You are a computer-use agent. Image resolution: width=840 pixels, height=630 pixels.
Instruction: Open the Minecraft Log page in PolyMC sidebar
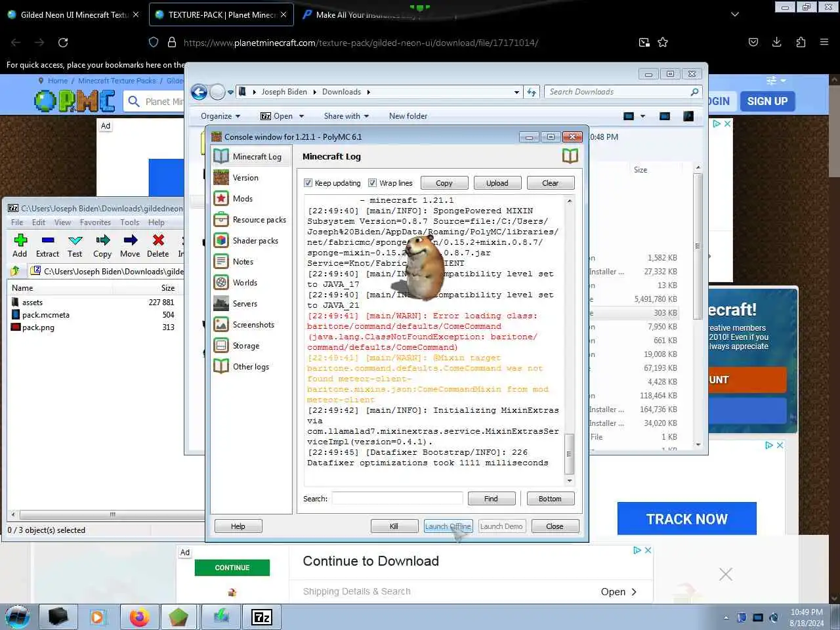[x=251, y=157]
